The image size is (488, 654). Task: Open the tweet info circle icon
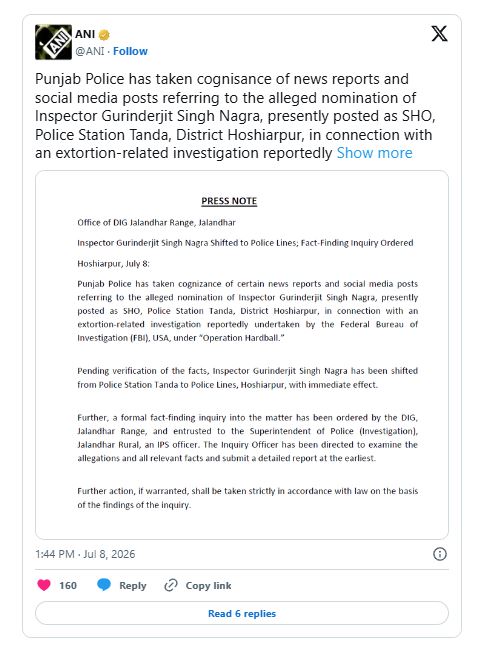tap(440, 554)
